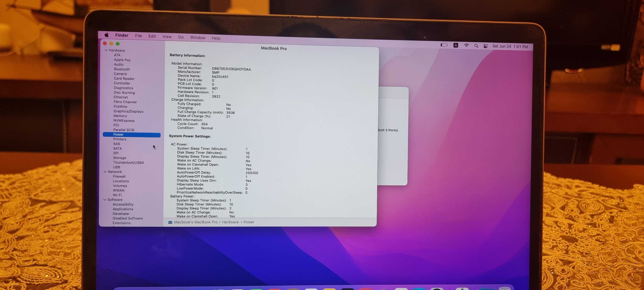Viewport: 644px width, 290px height.
Task: Select Wi-Fi under Network
Action: pyautogui.click(x=117, y=195)
